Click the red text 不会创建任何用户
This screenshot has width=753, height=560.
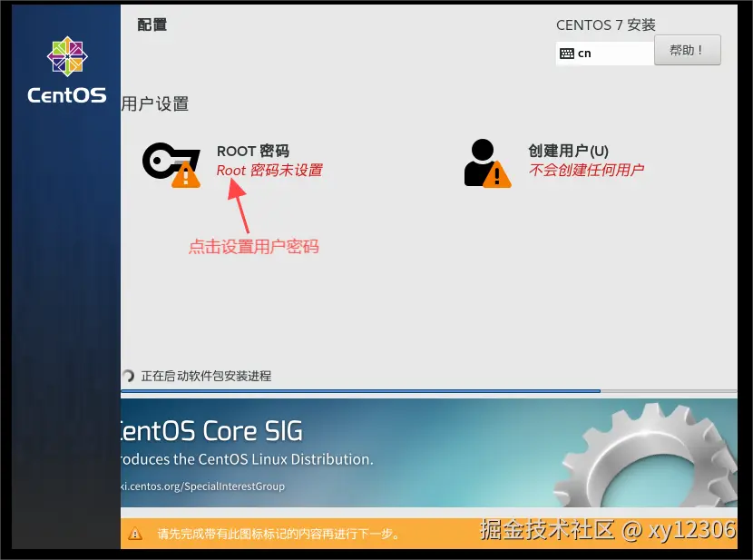(586, 170)
